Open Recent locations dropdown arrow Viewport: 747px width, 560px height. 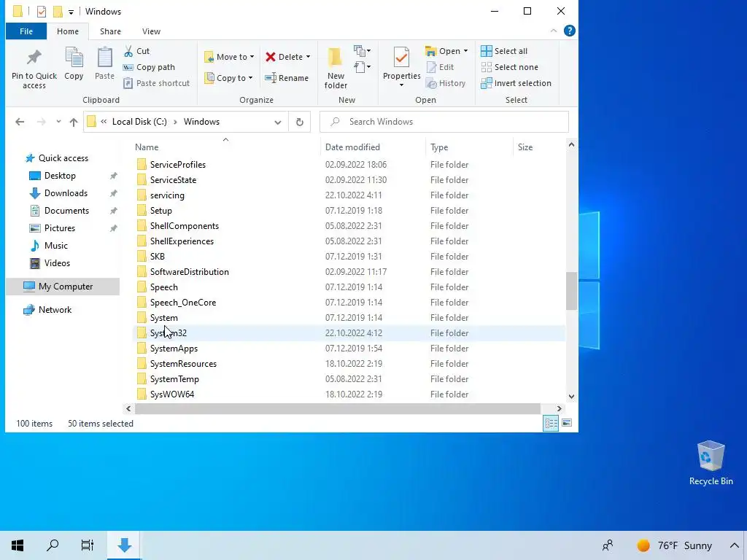(58, 122)
